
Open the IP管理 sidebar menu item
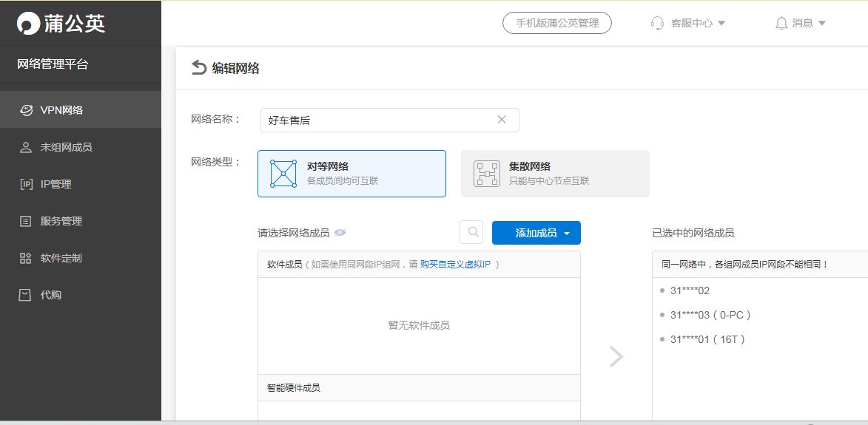pos(80,184)
